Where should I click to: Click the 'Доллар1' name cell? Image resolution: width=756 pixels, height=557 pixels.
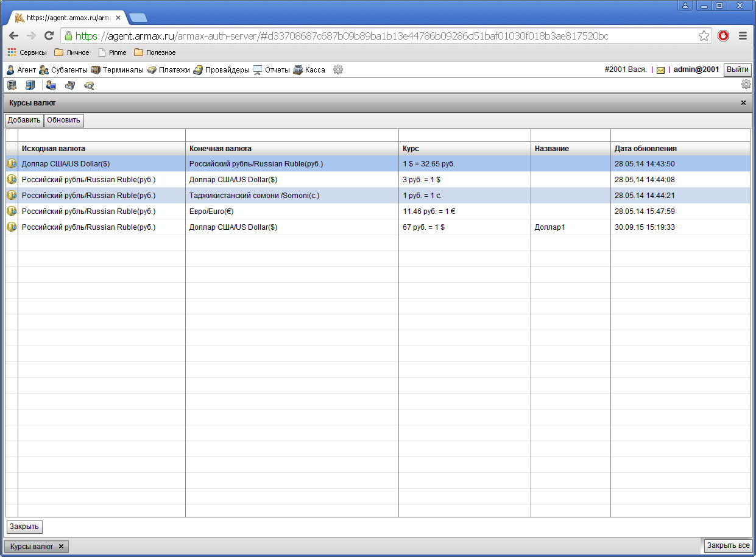pyautogui.click(x=571, y=227)
